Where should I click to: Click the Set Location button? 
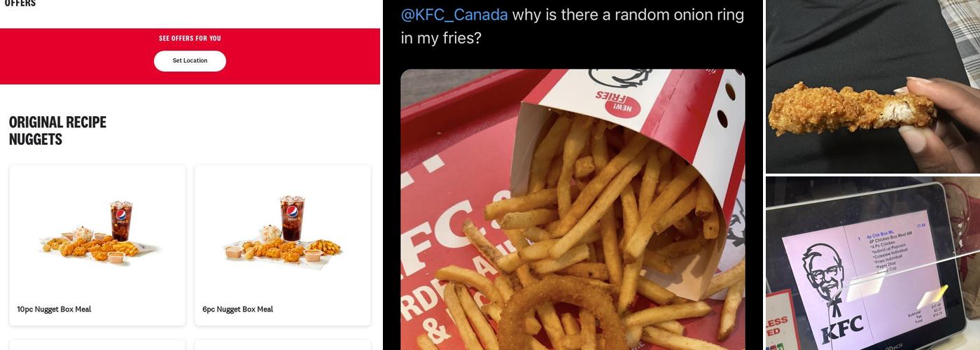pos(190,61)
